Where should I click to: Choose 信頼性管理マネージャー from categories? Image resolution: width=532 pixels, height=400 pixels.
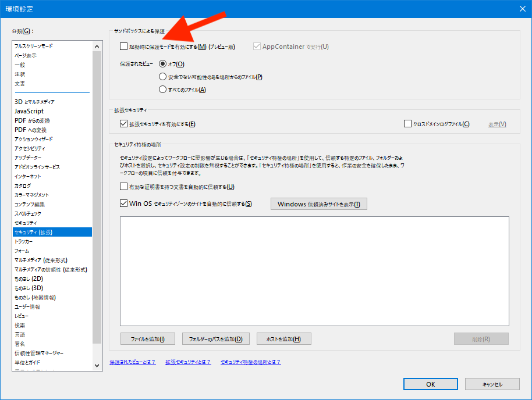click(39, 353)
